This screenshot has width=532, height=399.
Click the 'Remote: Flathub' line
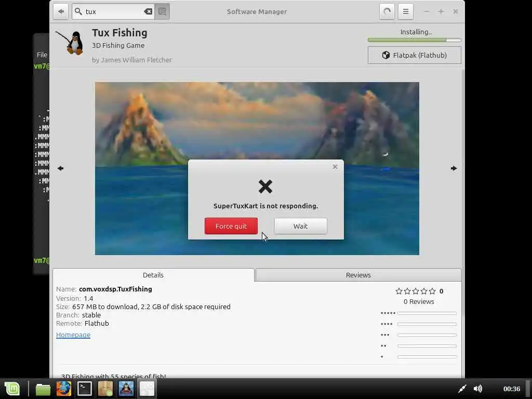[83, 323]
